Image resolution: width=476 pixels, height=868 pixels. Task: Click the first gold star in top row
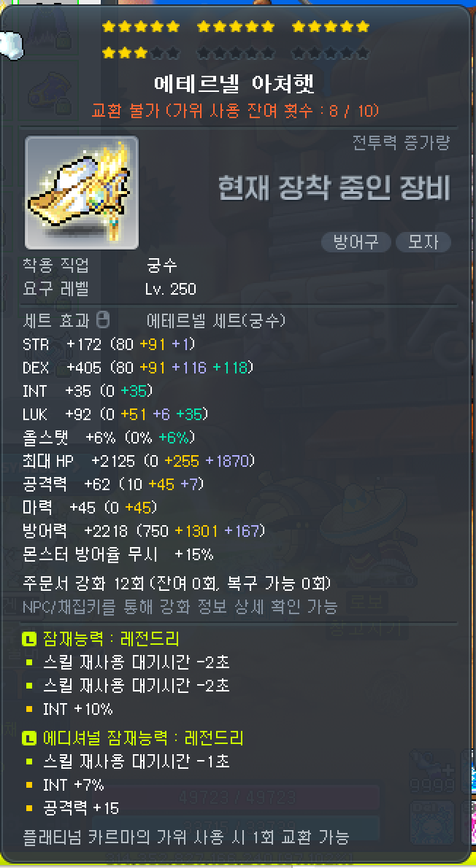(x=109, y=26)
